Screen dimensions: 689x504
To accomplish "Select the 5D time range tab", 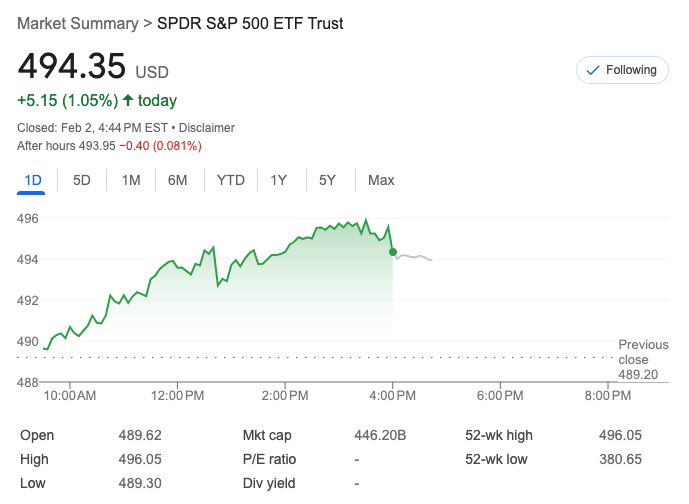I will [82, 180].
